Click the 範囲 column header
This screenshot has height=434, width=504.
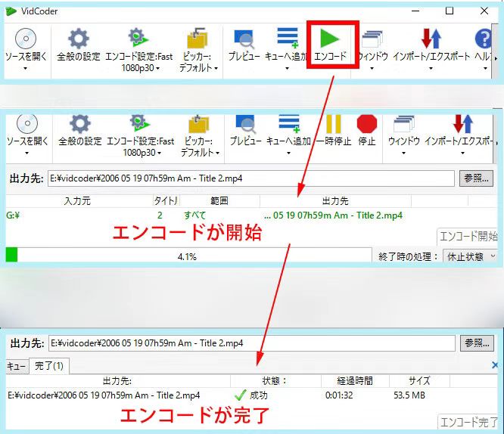219,201
